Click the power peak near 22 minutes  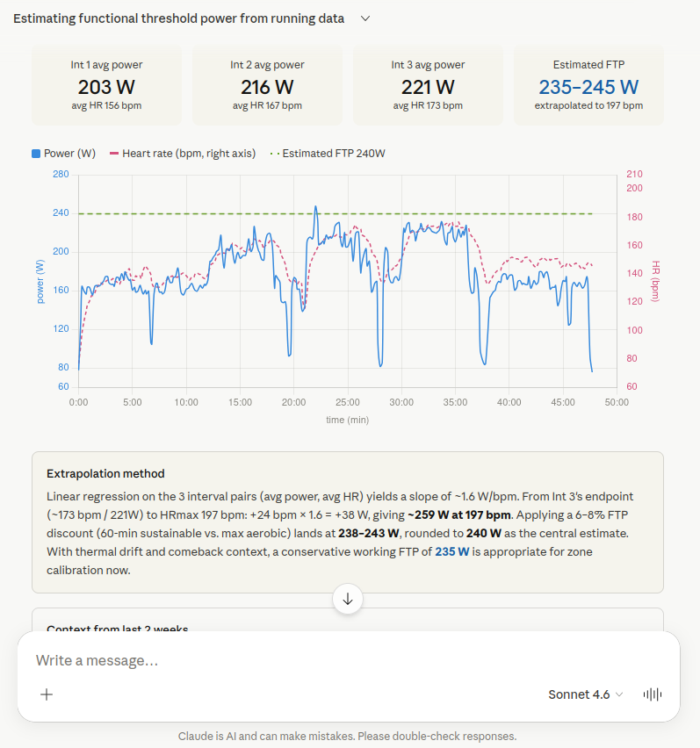click(315, 208)
